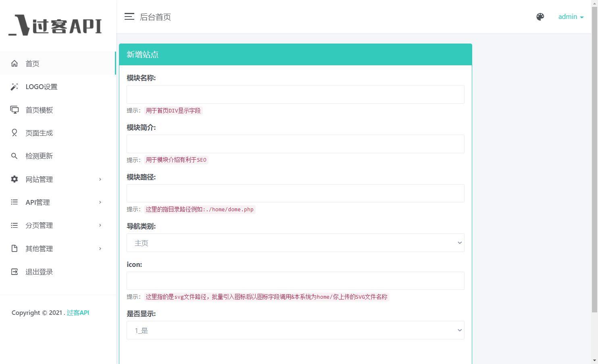Click the 模块路径 input field
598x364 pixels.
[295, 193]
